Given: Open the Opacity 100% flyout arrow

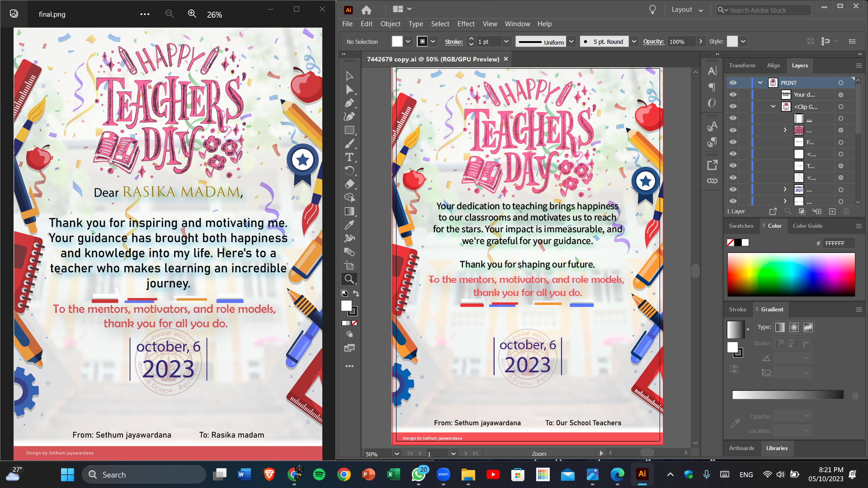Looking at the screenshot, I should tap(701, 42).
